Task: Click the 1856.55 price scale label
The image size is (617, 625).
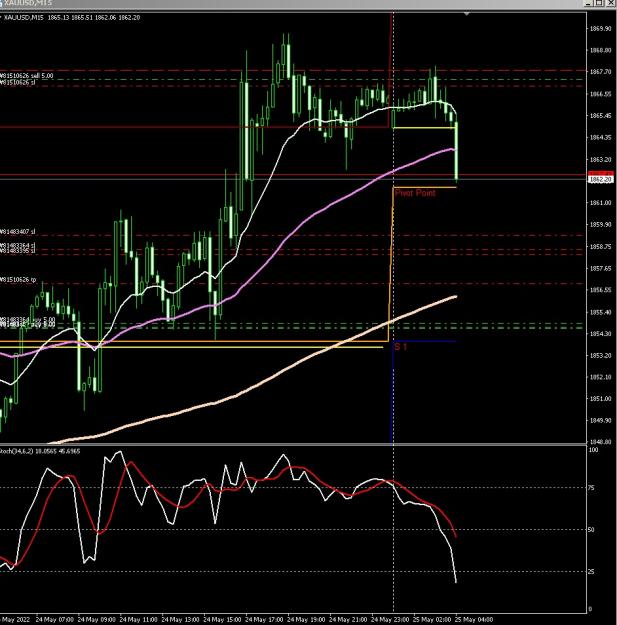Action: click(600, 290)
